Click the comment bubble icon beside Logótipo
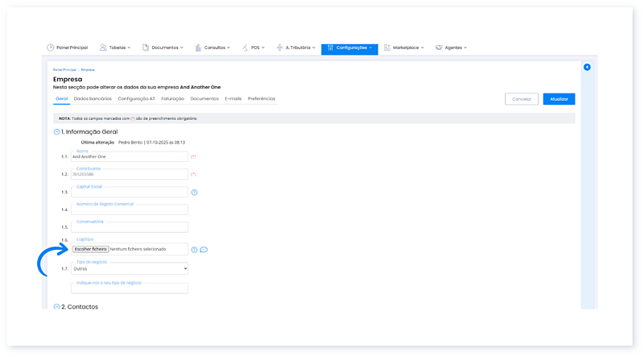The height and width of the screenshot is (357, 644). (x=204, y=250)
